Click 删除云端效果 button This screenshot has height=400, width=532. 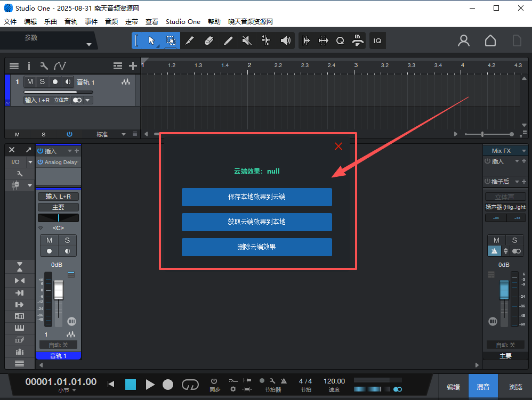256,247
